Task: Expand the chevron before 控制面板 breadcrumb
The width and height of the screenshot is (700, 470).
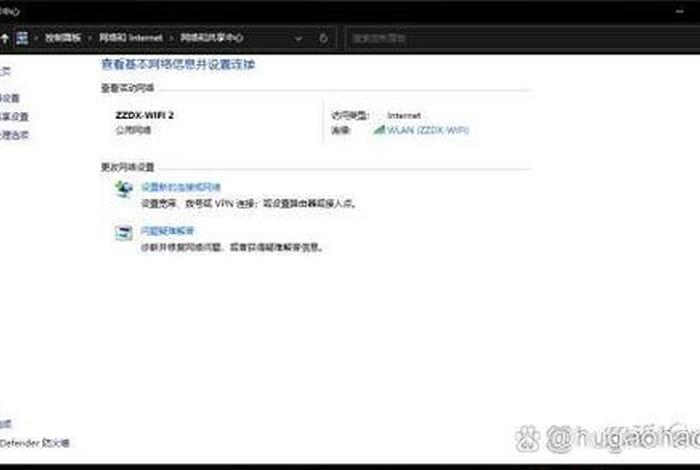Action: click(x=36, y=38)
